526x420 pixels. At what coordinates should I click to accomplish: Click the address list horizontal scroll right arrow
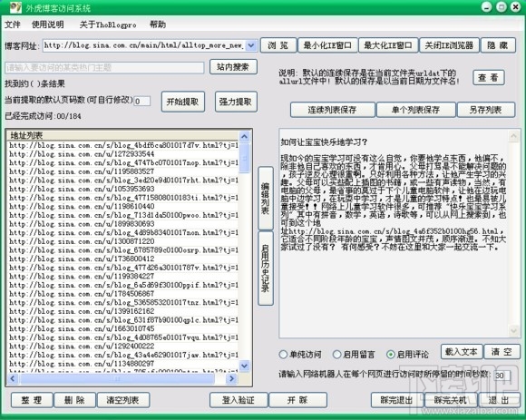tap(231, 379)
